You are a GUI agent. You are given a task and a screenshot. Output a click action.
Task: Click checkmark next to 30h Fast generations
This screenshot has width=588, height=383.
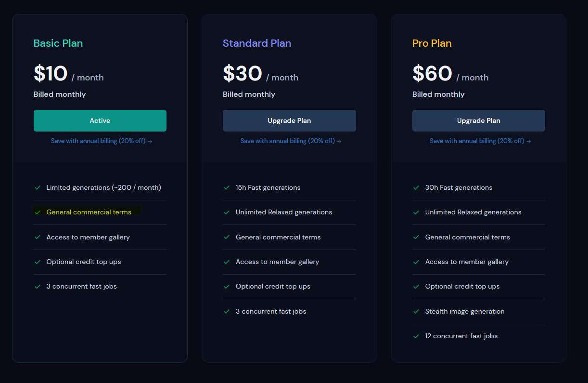[416, 187]
